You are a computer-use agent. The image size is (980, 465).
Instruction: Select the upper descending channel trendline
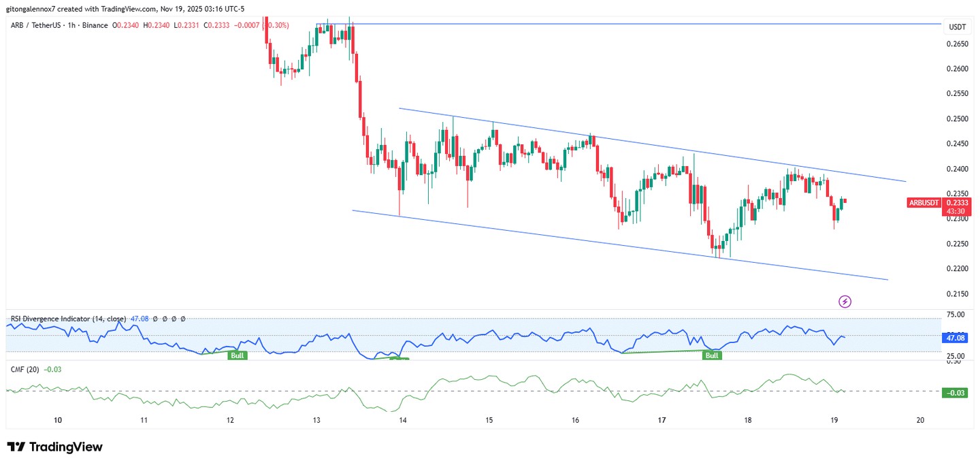(647, 145)
